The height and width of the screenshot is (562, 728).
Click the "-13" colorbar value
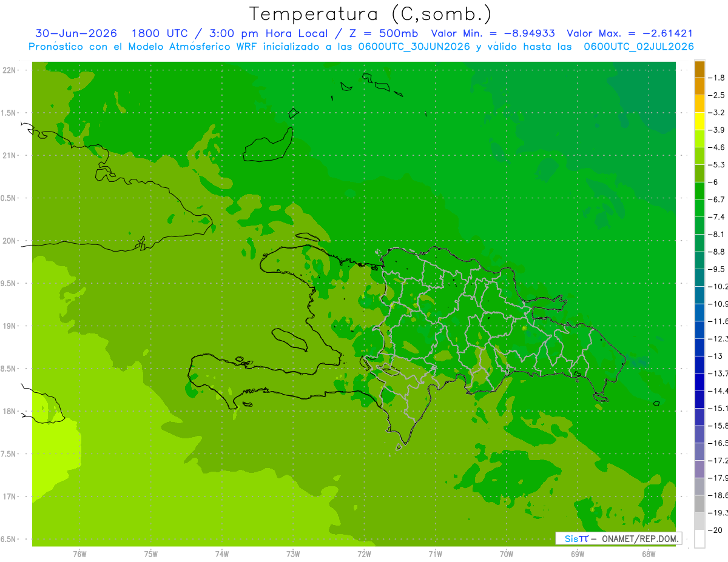715,356
